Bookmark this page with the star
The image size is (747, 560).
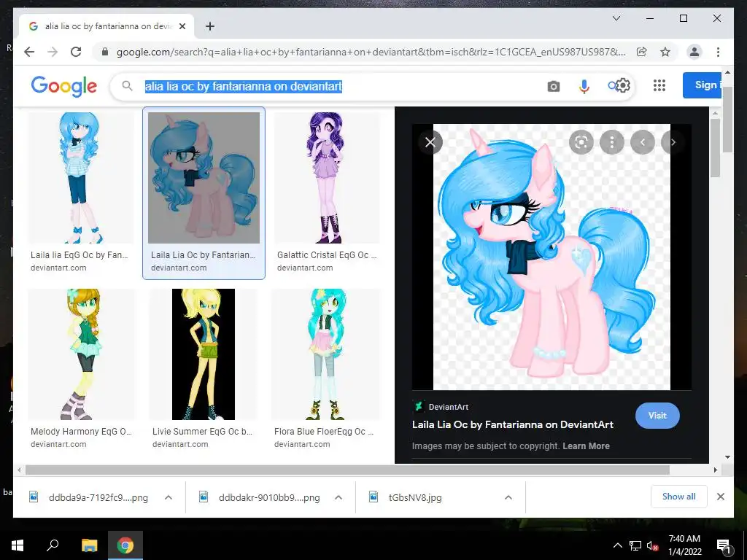coord(665,52)
